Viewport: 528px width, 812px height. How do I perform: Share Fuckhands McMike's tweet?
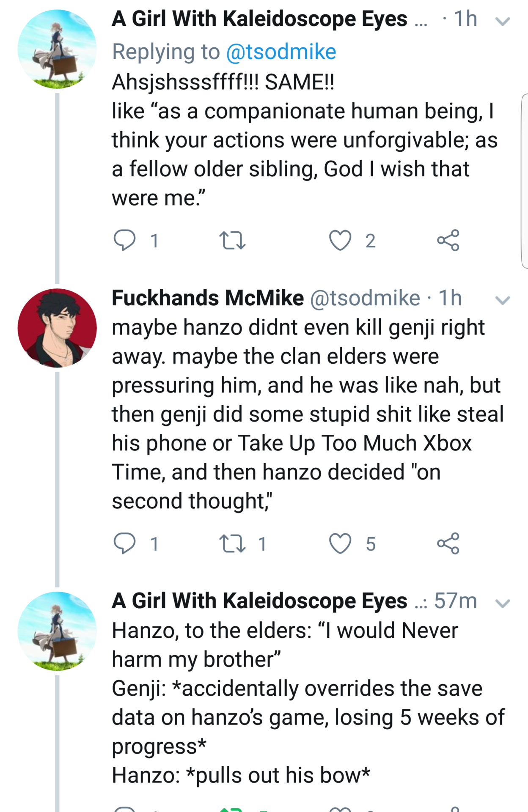(x=448, y=543)
